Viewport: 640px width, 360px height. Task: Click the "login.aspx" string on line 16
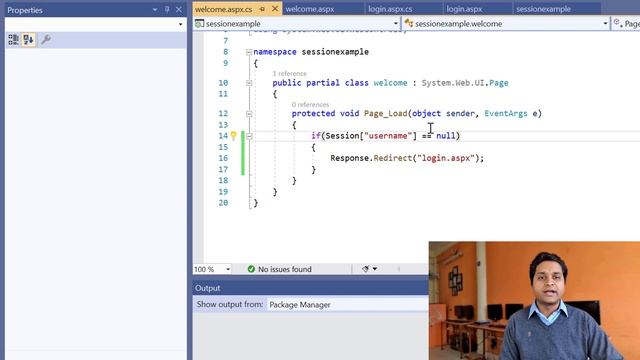446,158
